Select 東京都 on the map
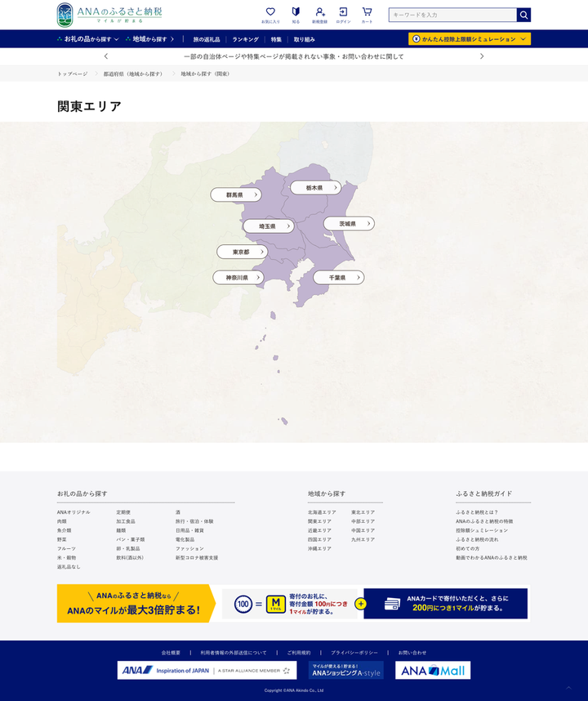 [x=243, y=252]
